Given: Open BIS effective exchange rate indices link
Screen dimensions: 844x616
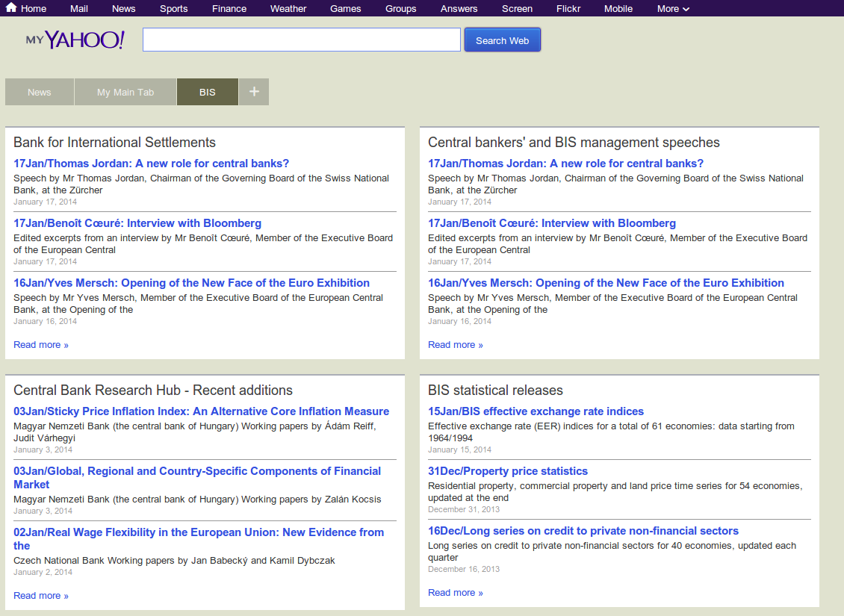Looking at the screenshot, I should [536, 411].
